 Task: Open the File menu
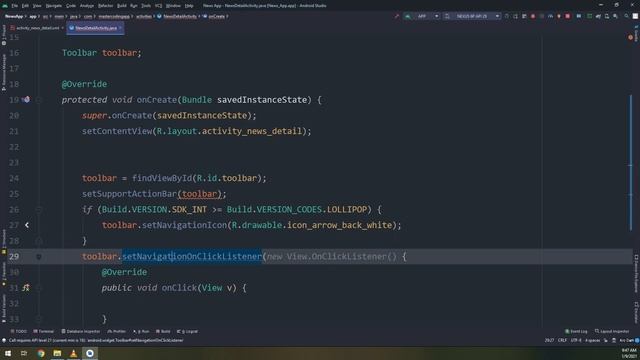click(x=15, y=6)
